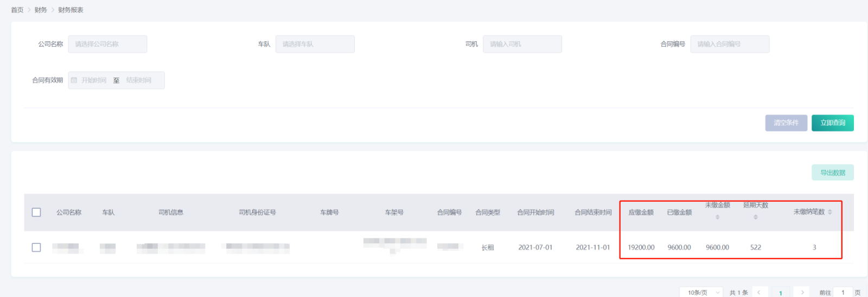868x297 pixels.
Task: Click 财务 in the breadcrumb path
Action: (41, 10)
